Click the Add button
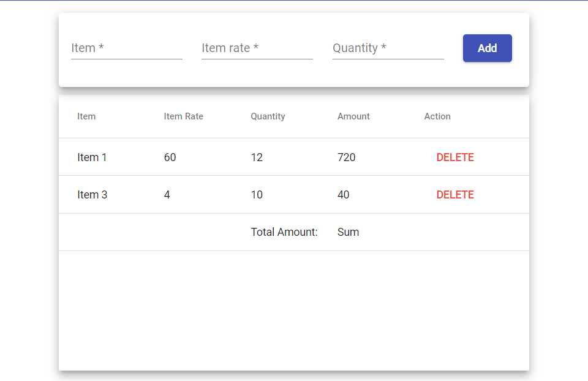588x381 pixels. 487,48
